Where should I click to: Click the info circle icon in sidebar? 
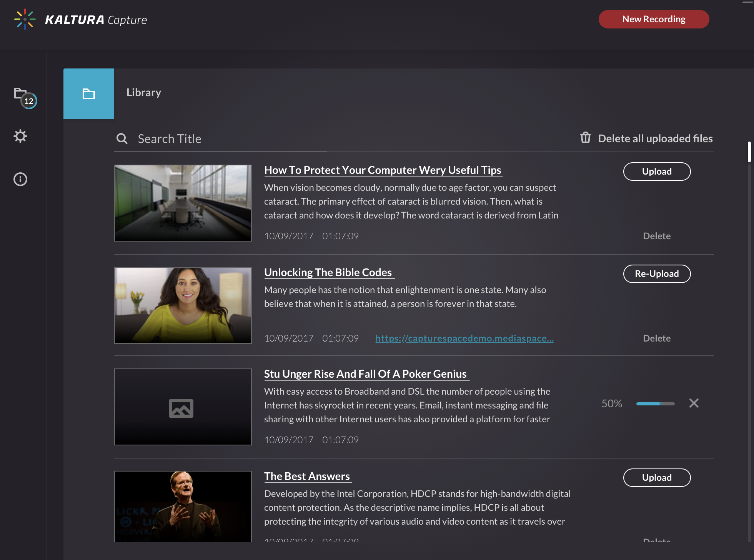[x=20, y=179]
